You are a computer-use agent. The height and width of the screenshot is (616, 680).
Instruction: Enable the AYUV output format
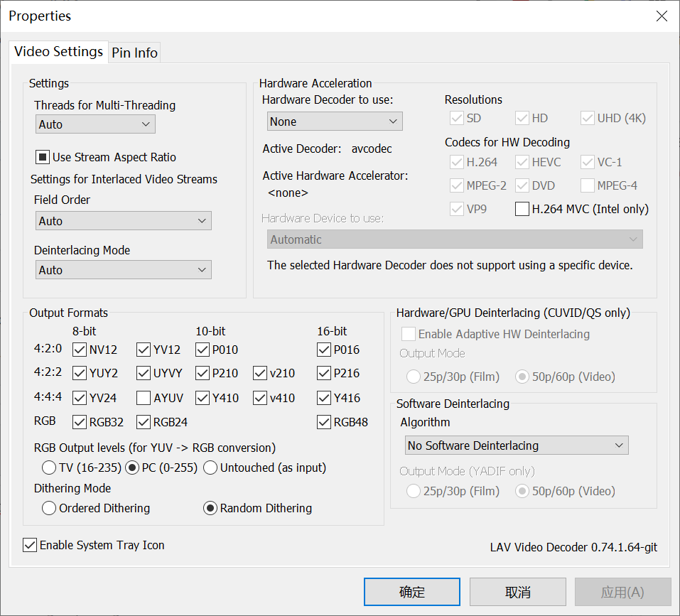click(x=144, y=397)
